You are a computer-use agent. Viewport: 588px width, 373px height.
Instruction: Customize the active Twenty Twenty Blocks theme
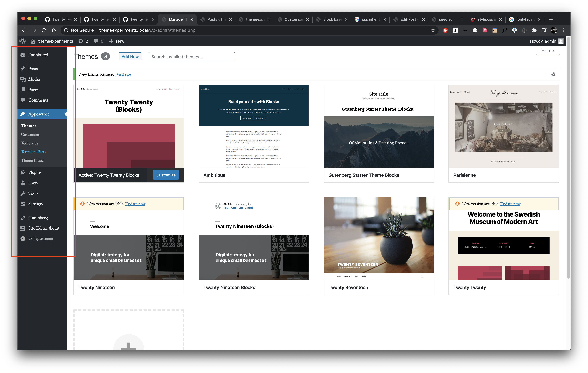[166, 175]
